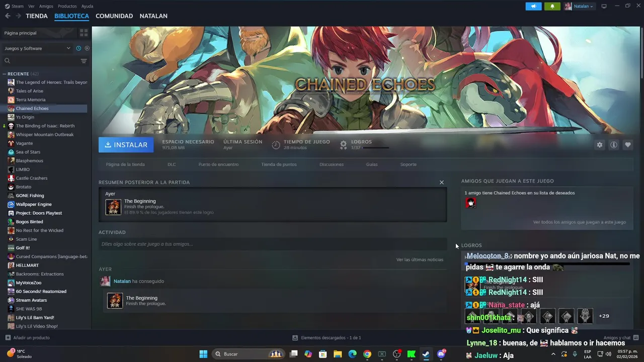
Task: Go to the TIENDA section
Action: pos(37,16)
